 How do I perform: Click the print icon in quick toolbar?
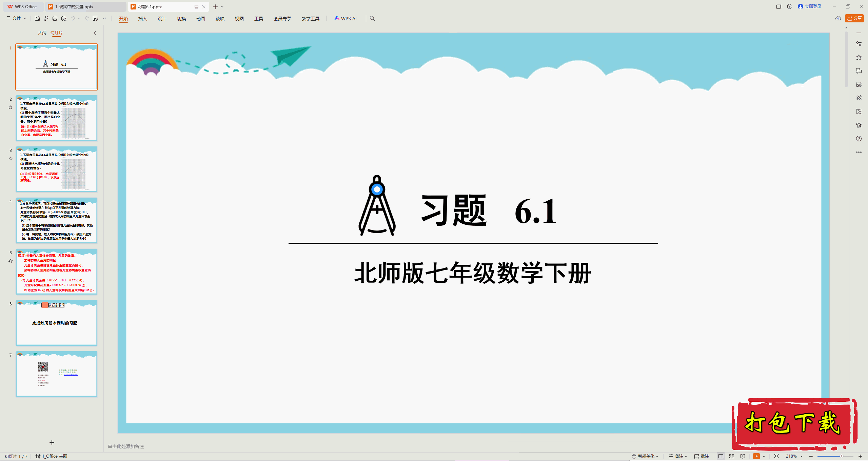55,18
